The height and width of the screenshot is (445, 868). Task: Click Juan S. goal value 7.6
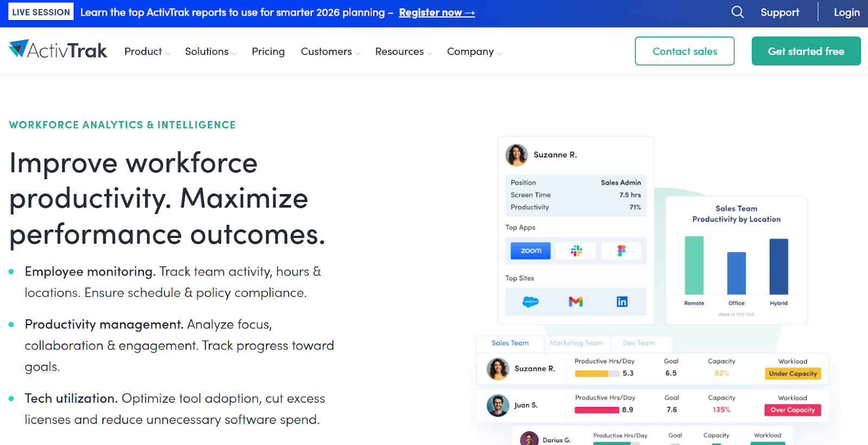672,410
